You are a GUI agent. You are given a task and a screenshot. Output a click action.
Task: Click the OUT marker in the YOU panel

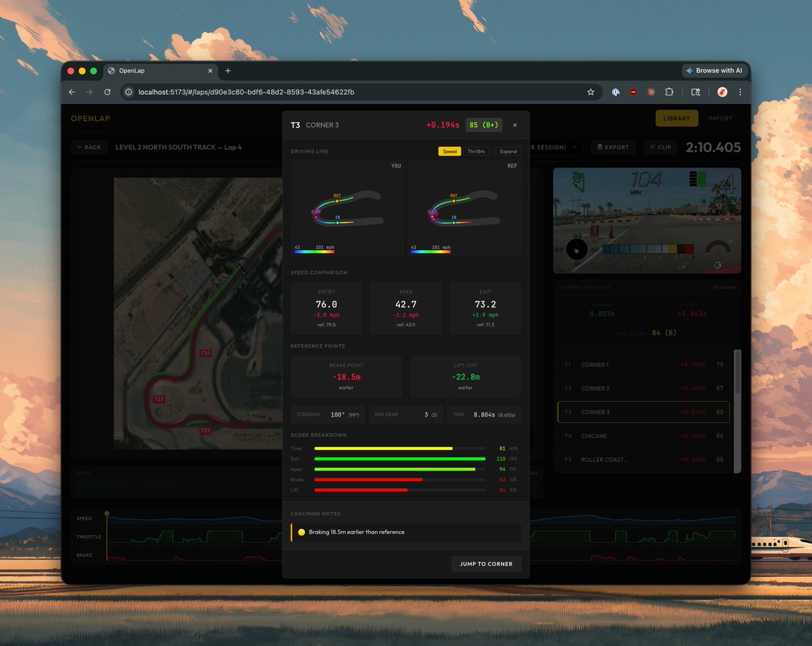(337, 200)
